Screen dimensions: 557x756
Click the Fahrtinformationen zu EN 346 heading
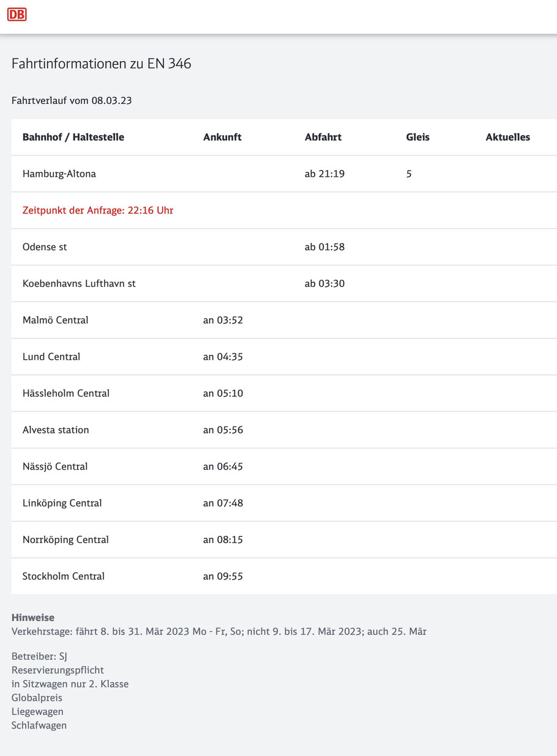(x=102, y=64)
